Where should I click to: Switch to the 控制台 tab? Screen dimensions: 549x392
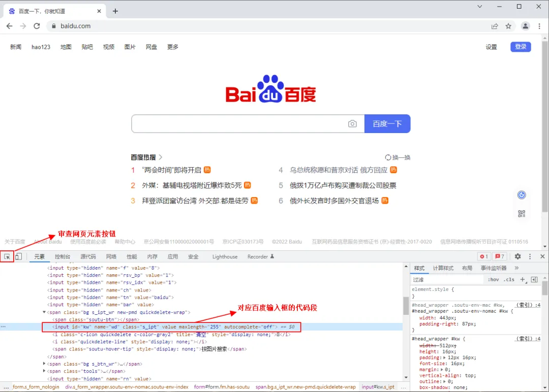(x=63, y=256)
